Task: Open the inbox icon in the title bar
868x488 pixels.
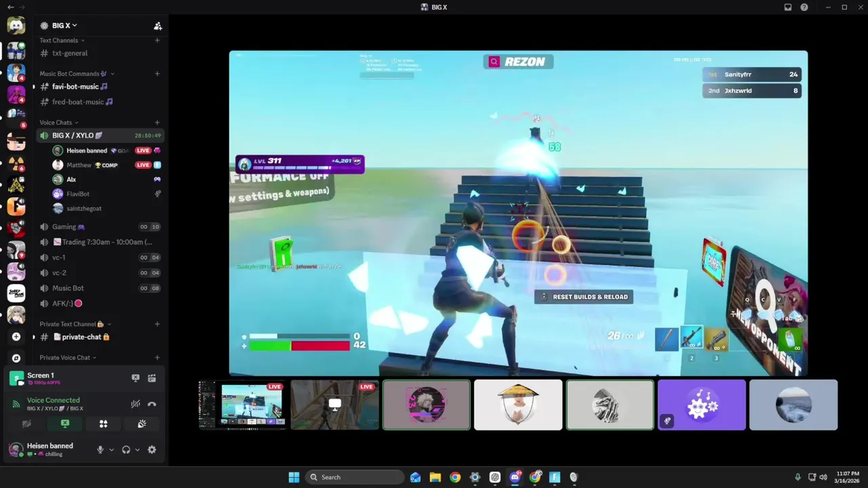Action: point(788,7)
